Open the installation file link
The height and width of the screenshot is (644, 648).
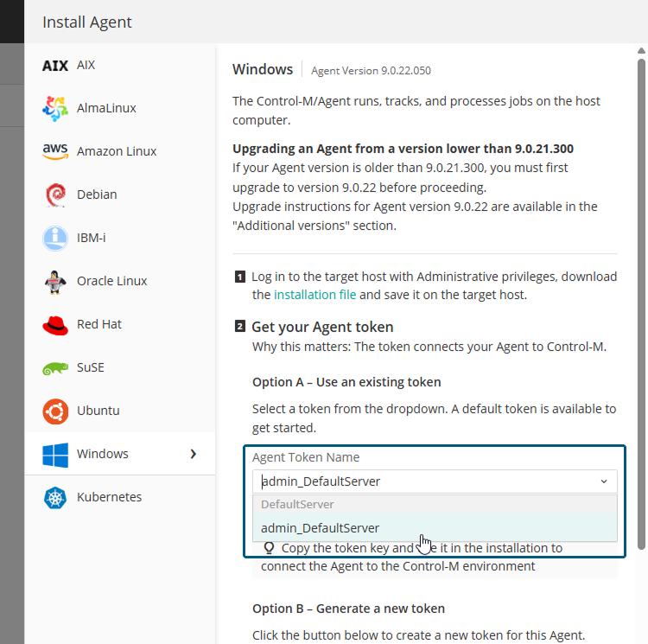(314, 295)
